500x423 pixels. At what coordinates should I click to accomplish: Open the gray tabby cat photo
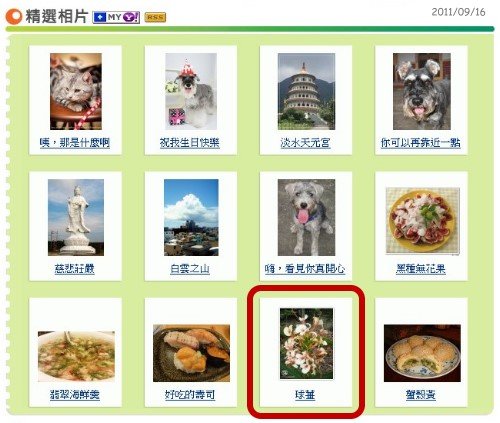pos(76,91)
